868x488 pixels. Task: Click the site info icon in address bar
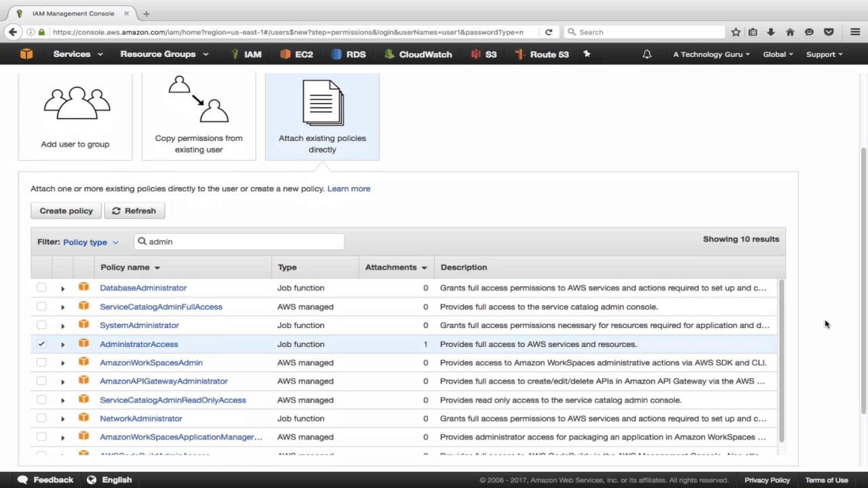[31, 32]
